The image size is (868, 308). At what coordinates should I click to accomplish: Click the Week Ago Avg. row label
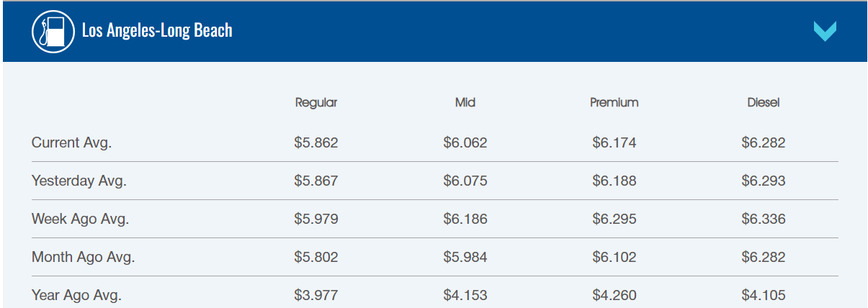(80, 219)
